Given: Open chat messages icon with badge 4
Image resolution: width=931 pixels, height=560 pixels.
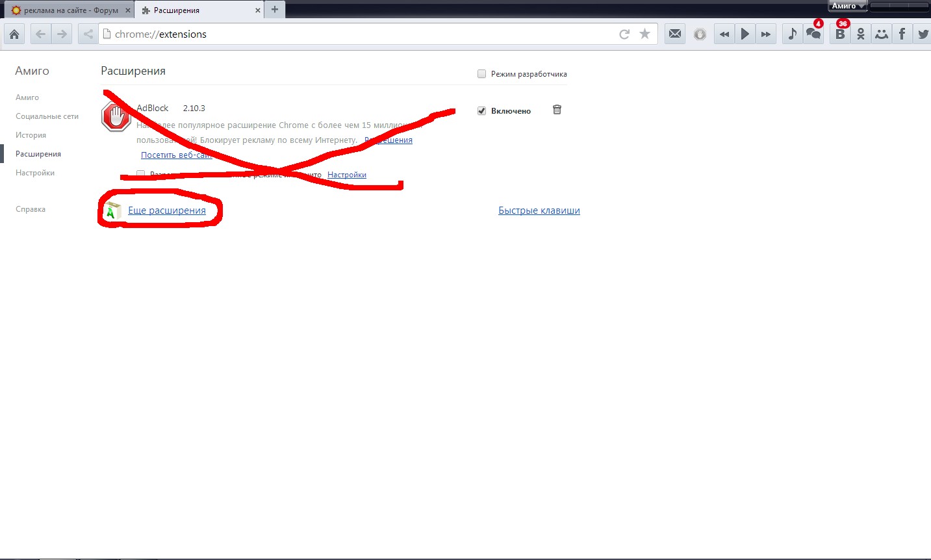Looking at the screenshot, I should pos(813,34).
